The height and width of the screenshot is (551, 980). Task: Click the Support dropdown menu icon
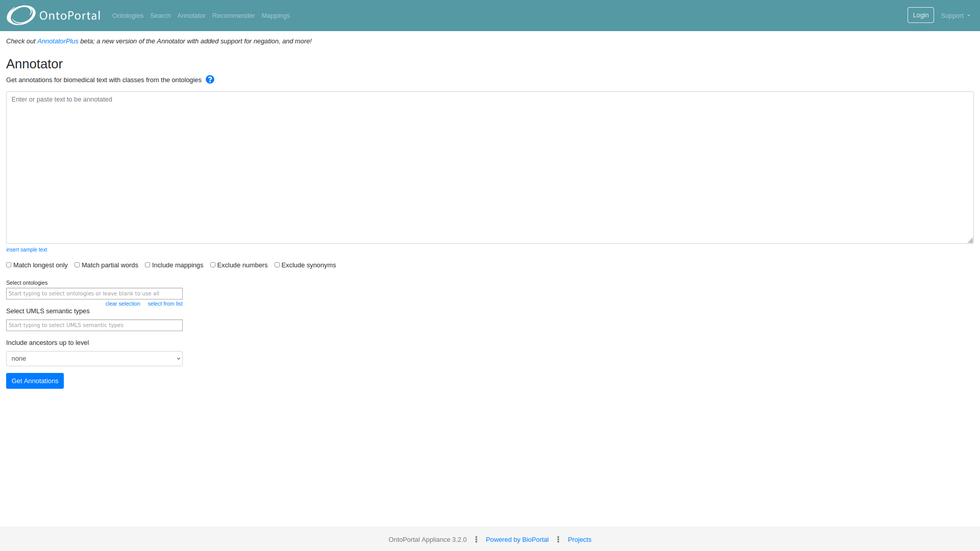(x=969, y=15)
